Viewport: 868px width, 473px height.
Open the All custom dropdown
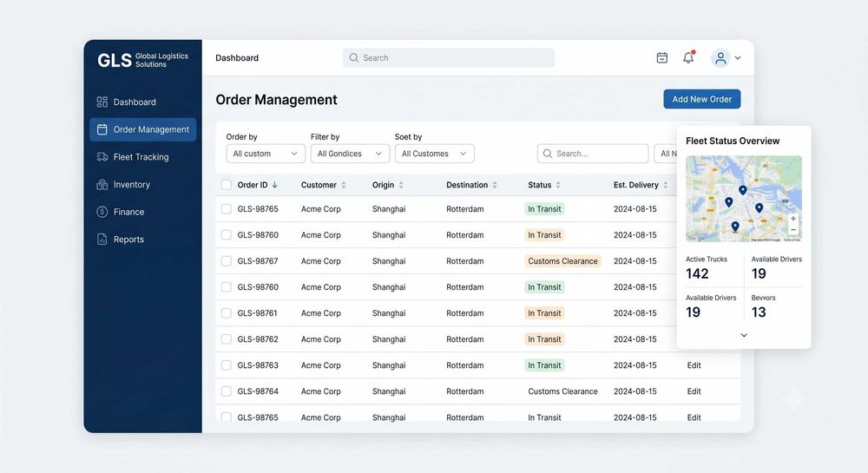266,154
